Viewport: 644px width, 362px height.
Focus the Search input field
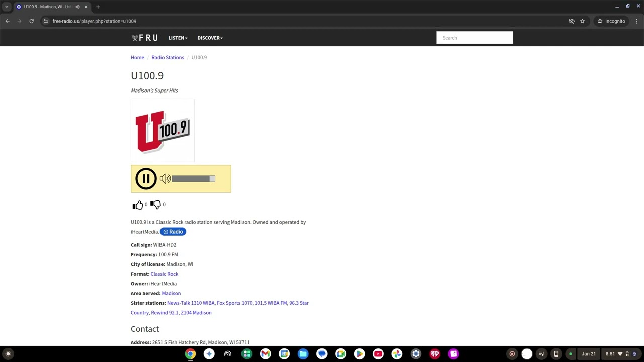pyautogui.click(x=474, y=38)
